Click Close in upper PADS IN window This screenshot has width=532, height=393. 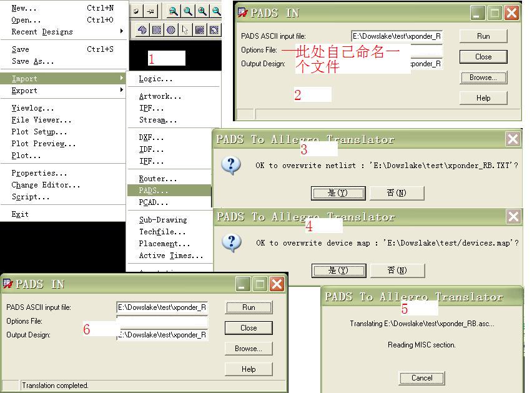[483, 57]
